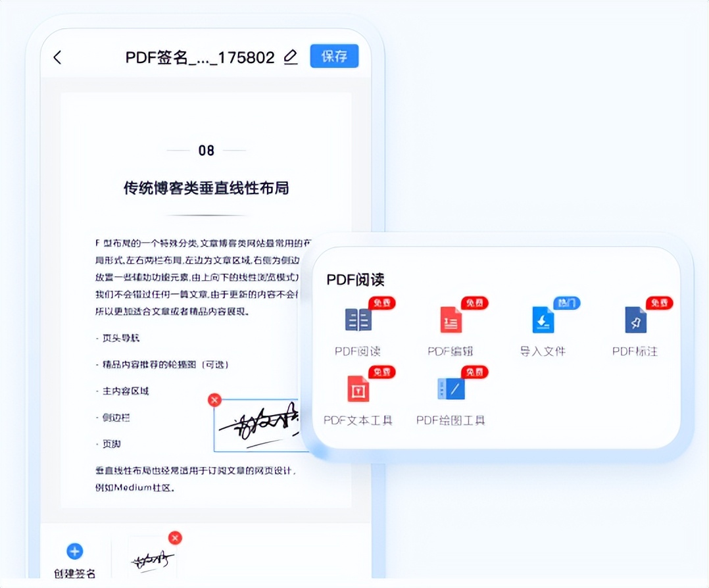709x588 pixels.
Task: Open the PDF阅读 reading tool
Action: point(357,327)
